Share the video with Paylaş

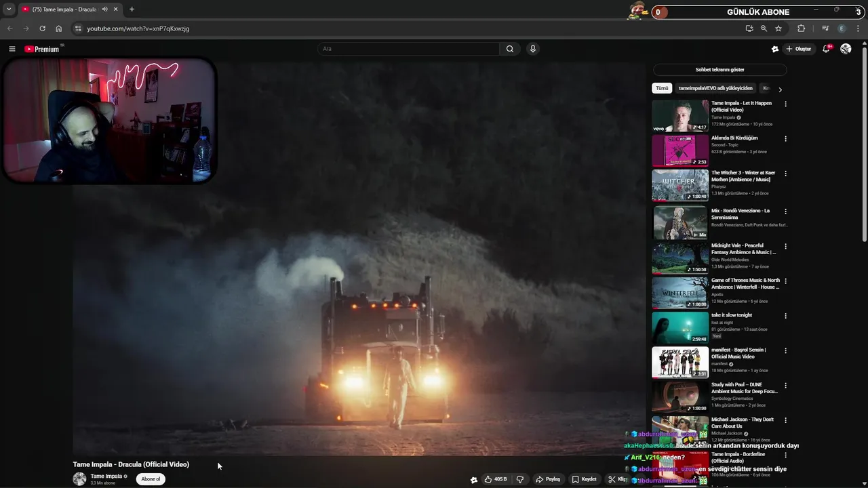[548, 479]
